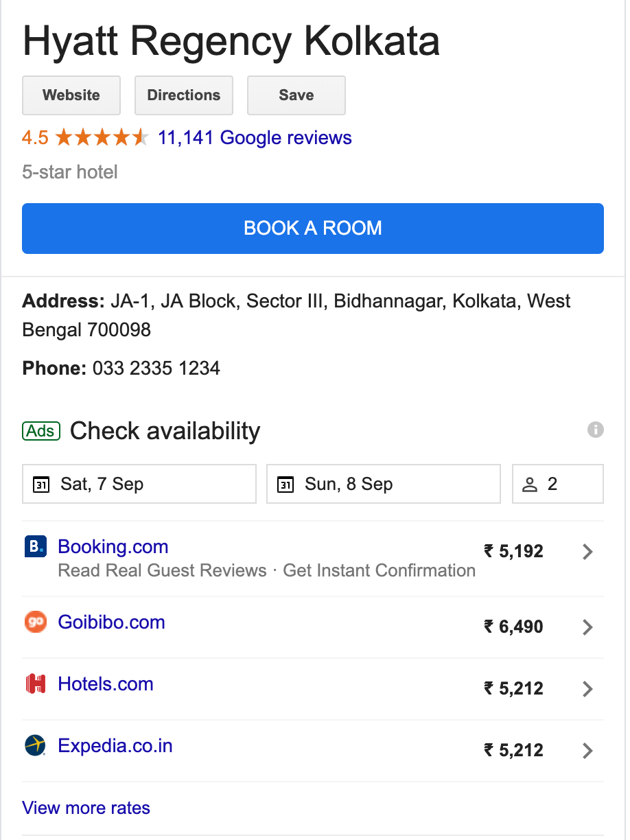Image resolution: width=630 pixels, height=840 pixels.
Task: Expand the Expedia.co.in rate chevron
Action: tap(587, 751)
